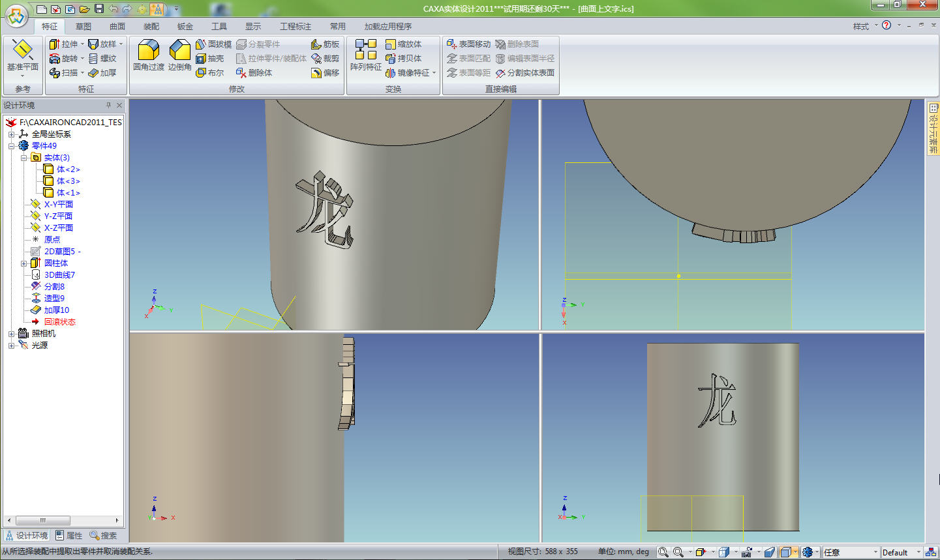
Task: Expand the 放样 dropdown arrow
Action: pos(121,44)
